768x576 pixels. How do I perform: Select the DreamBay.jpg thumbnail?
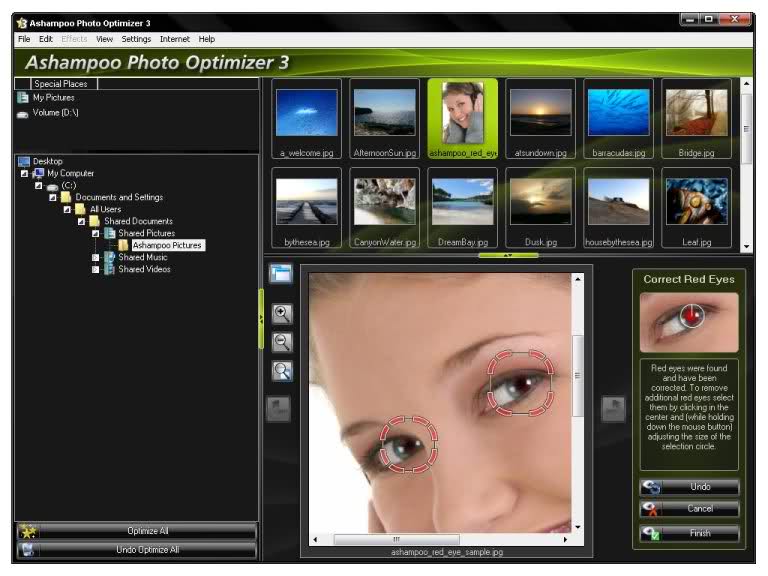[x=463, y=208]
